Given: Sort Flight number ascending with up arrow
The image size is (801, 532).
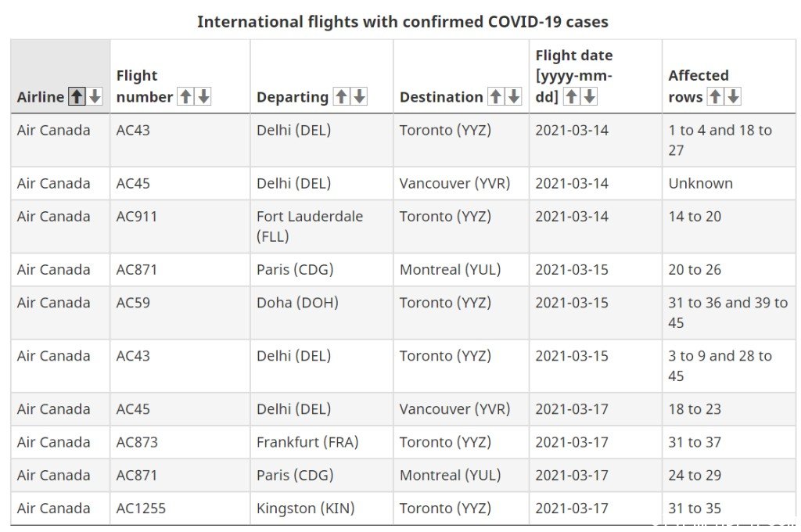Looking at the screenshot, I should click(186, 96).
